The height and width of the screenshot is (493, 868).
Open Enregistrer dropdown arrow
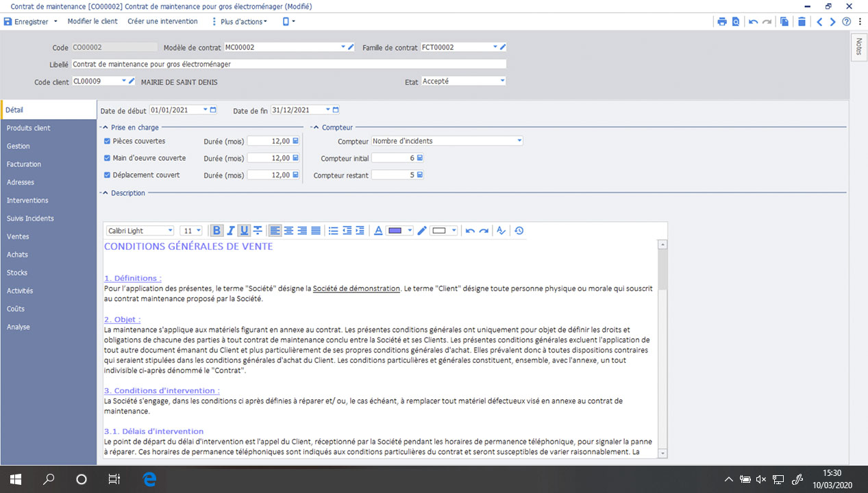(55, 22)
